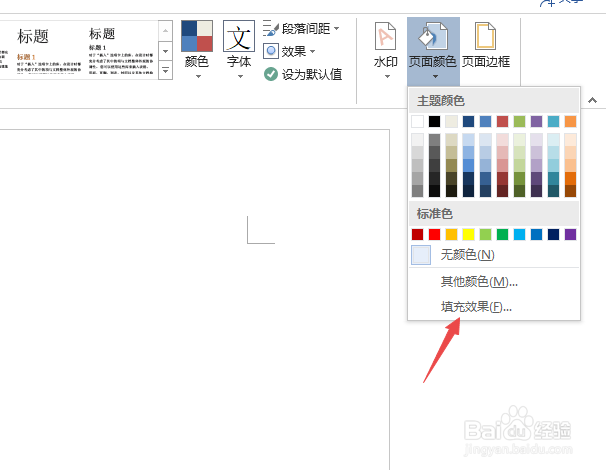Pick the blue standard color

[x=536, y=234]
